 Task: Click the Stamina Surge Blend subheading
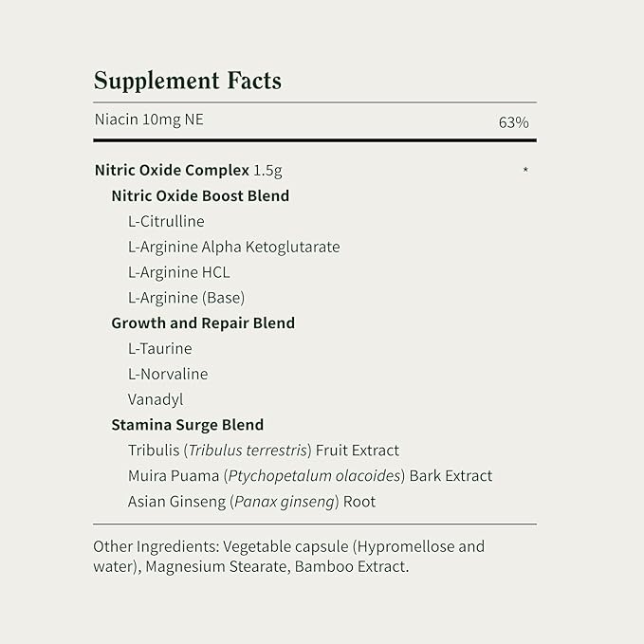187,425
